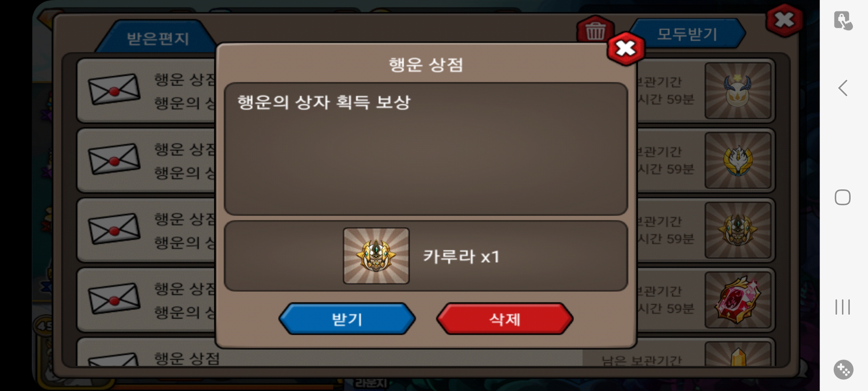Select the red gem badge reward thumbnail
Viewport: 868px width, 391px height.
tap(738, 300)
